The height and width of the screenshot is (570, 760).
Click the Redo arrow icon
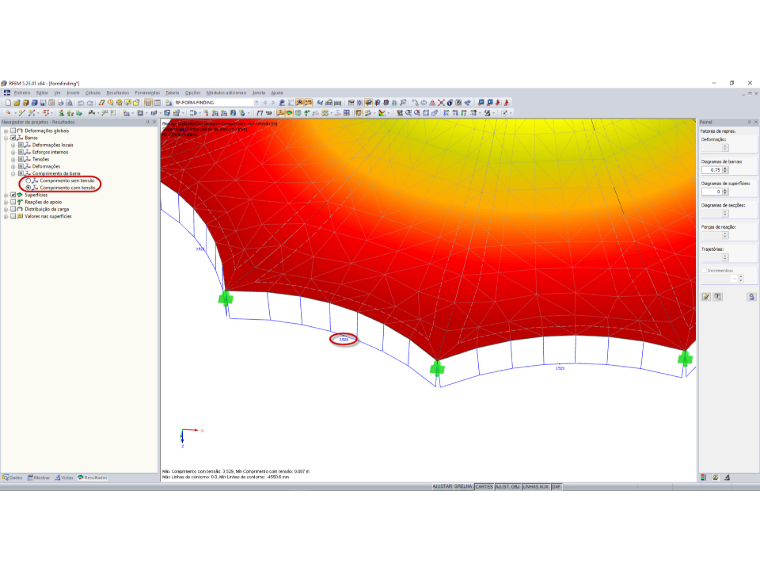click(x=90, y=103)
